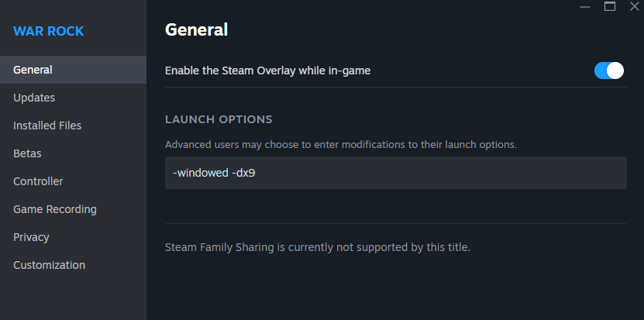Select the Customization tab
The image size is (644, 320).
point(49,265)
